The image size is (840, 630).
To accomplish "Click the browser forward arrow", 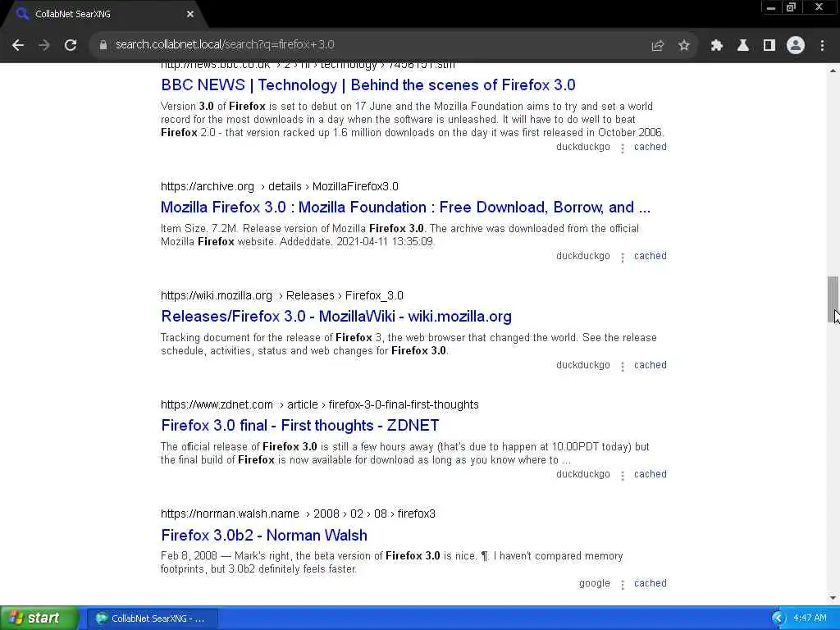I will pos(44,45).
